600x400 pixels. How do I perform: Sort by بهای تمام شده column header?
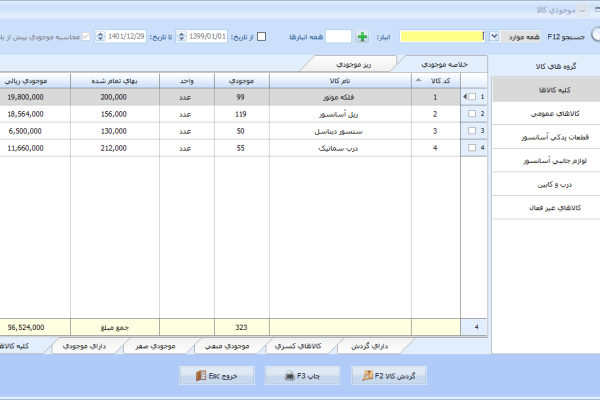point(114,81)
